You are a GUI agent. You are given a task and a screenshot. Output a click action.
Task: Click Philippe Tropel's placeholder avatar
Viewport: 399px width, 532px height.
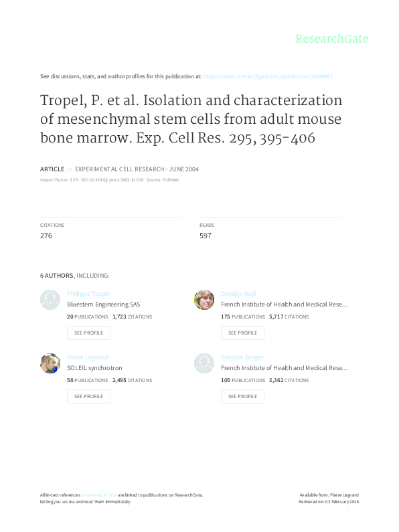[x=50, y=300]
